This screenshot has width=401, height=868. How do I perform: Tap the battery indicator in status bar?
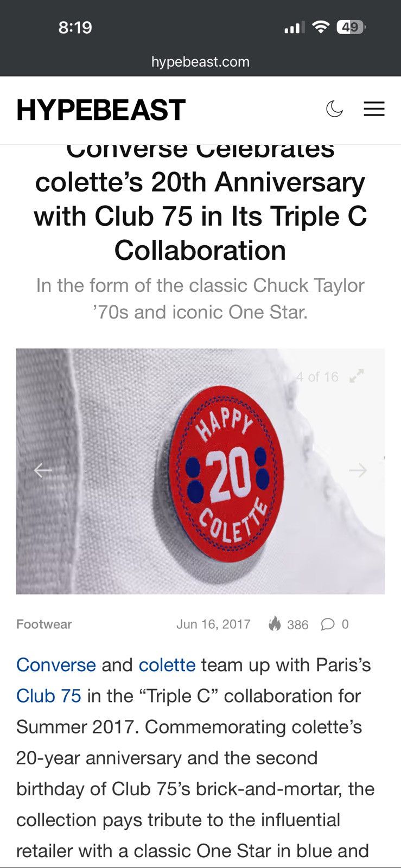click(351, 27)
